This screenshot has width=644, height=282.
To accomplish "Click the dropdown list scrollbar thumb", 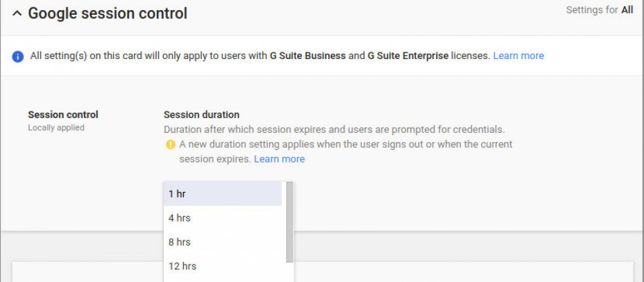I will click(x=290, y=222).
